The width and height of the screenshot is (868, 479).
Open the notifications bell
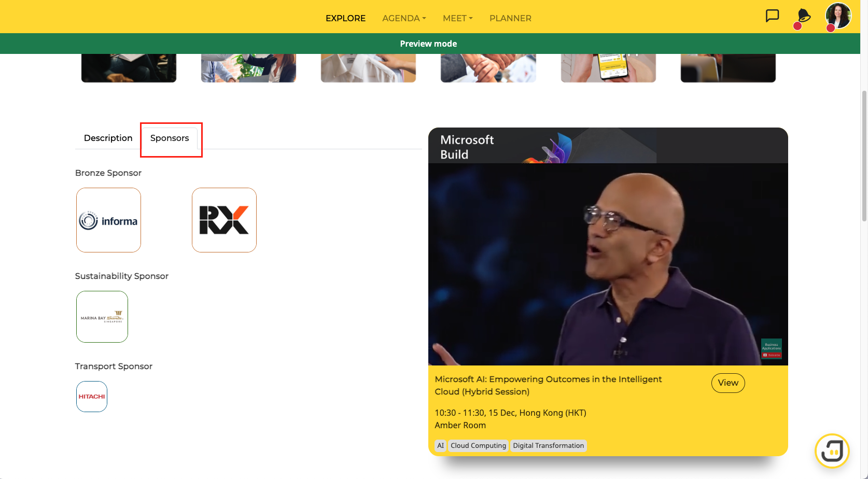803,17
